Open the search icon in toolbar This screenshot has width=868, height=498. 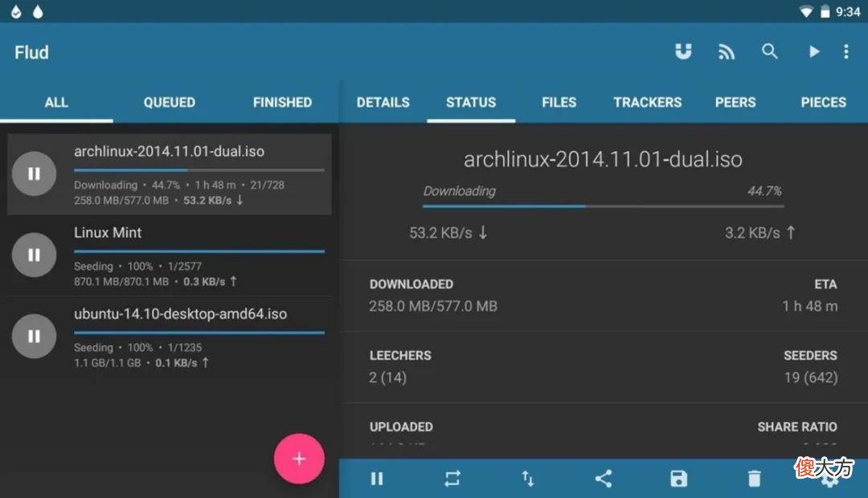pyautogui.click(x=769, y=51)
